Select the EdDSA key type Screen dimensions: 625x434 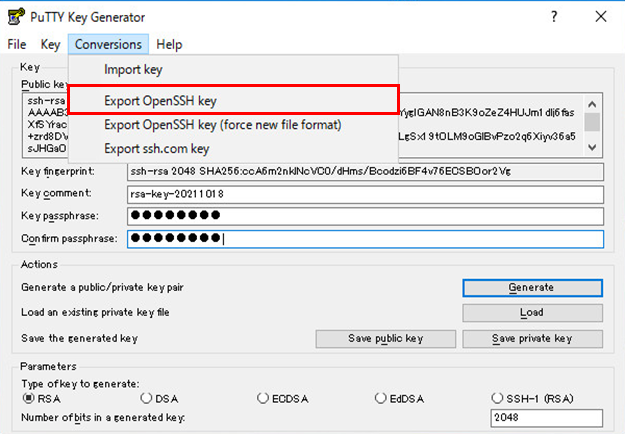click(x=399, y=398)
